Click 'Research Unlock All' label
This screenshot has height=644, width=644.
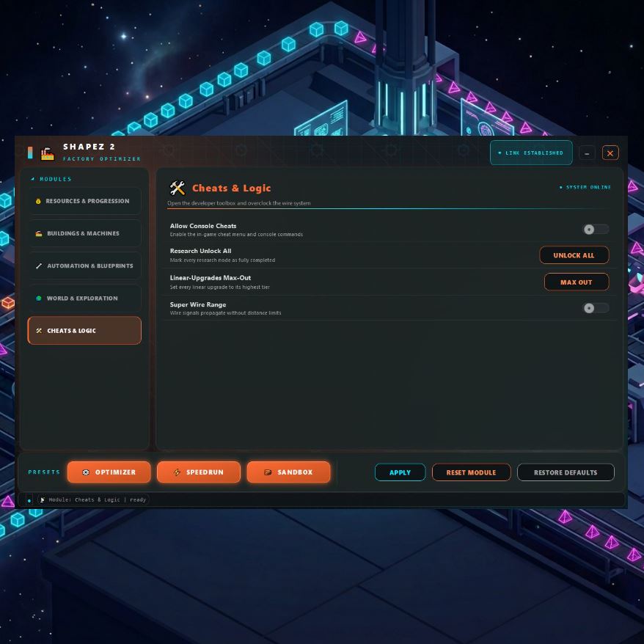200,251
